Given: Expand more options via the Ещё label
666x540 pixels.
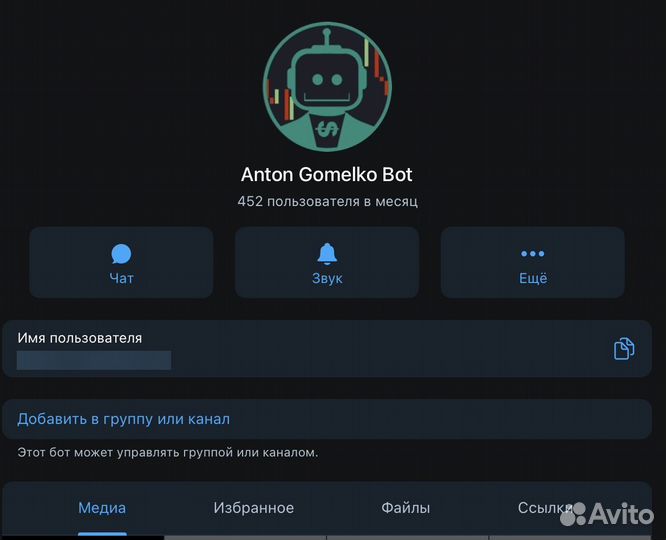Looking at the screenshot, I should (x=533, y=279).
